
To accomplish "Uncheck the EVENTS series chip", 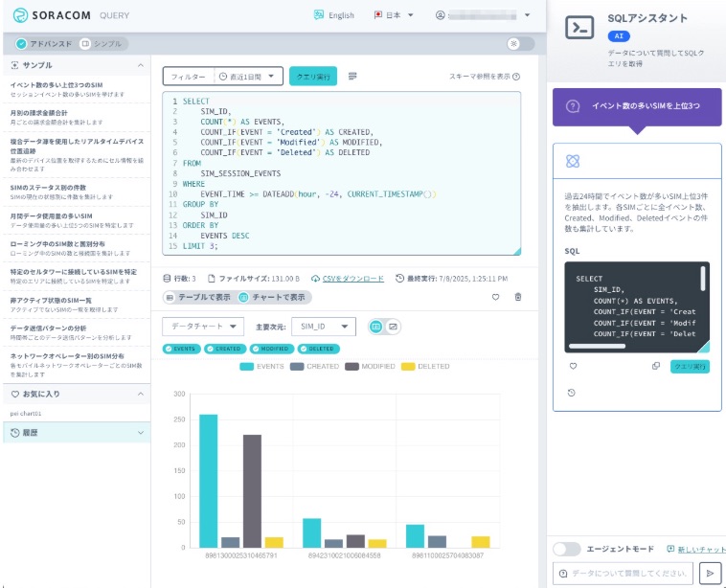I will [x=181, y=349].
